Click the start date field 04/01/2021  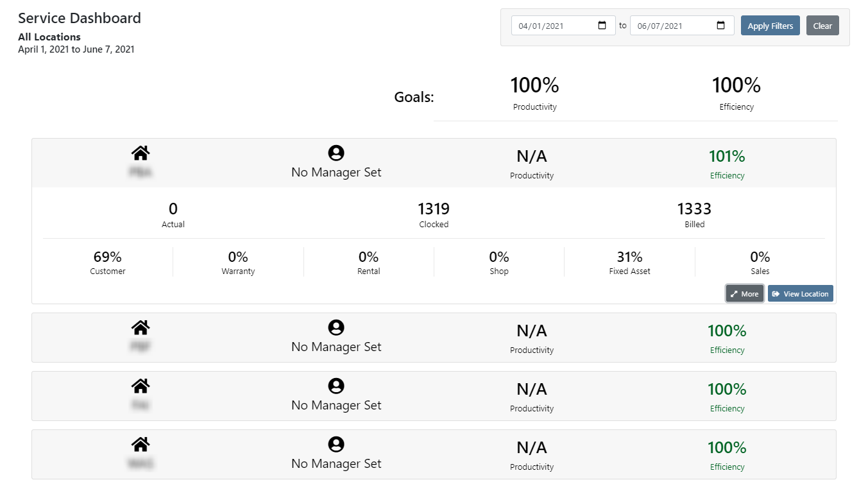[x=563, y=26]
